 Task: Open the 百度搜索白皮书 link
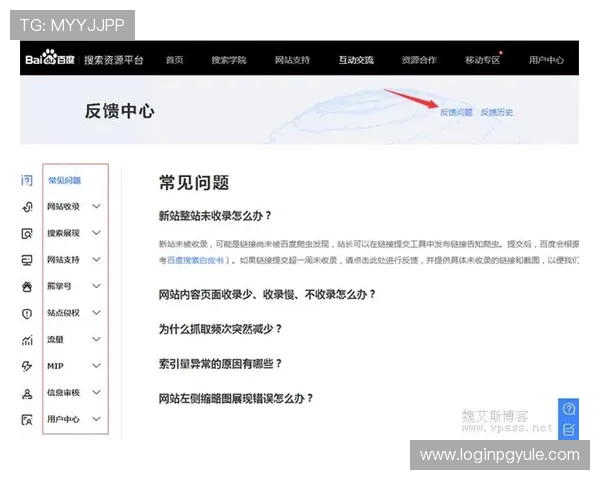coord(196,260)
